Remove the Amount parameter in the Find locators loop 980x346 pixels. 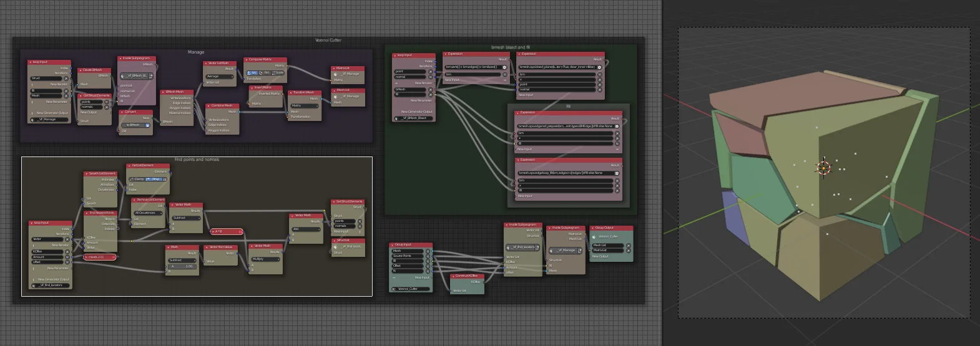[x=67, y=257]
